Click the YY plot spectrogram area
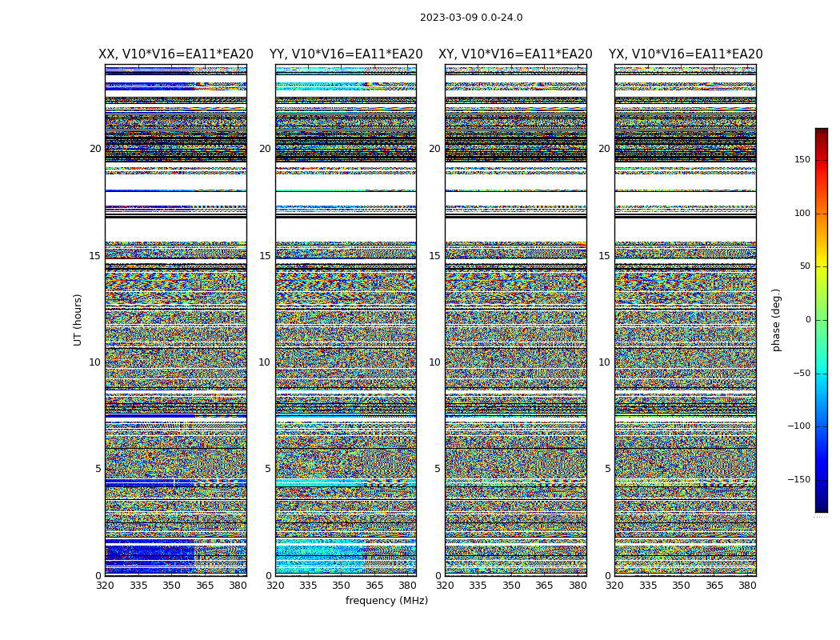Viewport: 840px width, 640px height. [x=346, y=320]
